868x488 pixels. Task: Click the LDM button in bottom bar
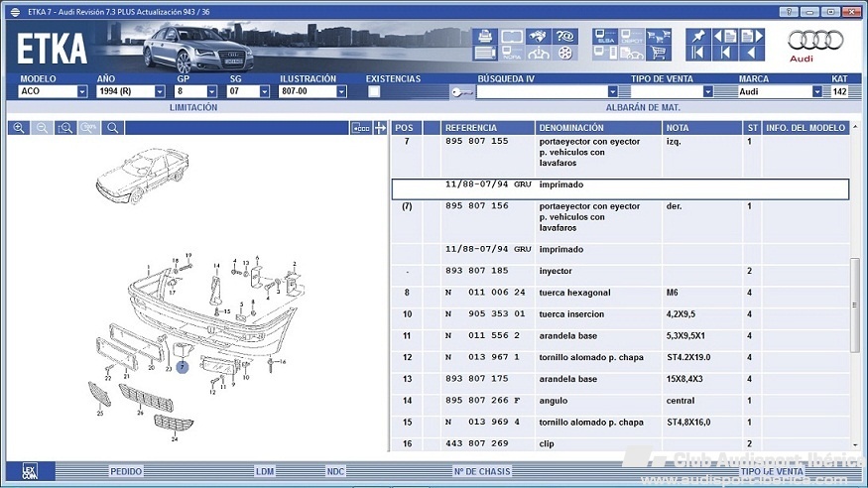(265, 471)
